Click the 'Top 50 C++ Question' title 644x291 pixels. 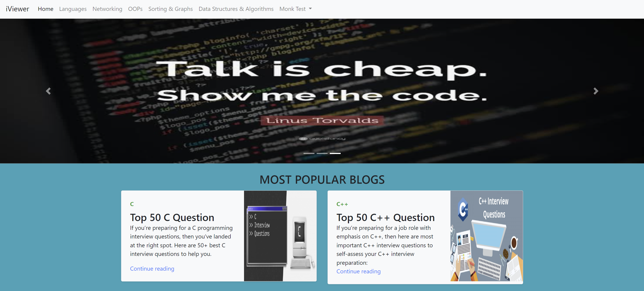385,217
